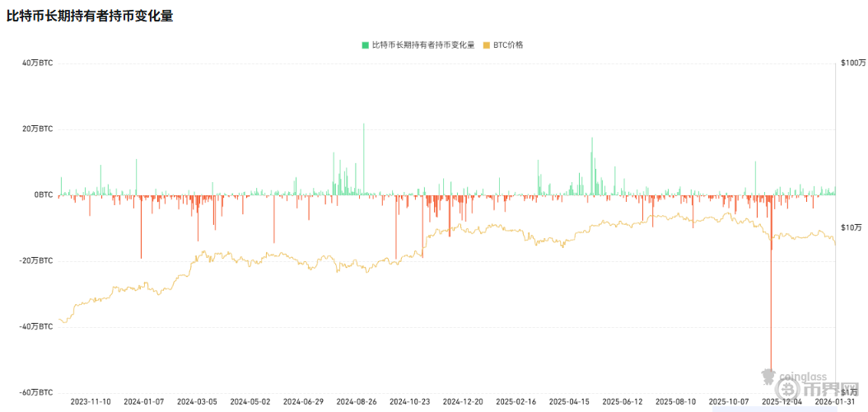Click the 2024-03-05 date label
Screen dimensions: 868x412
tap(197, 401)
